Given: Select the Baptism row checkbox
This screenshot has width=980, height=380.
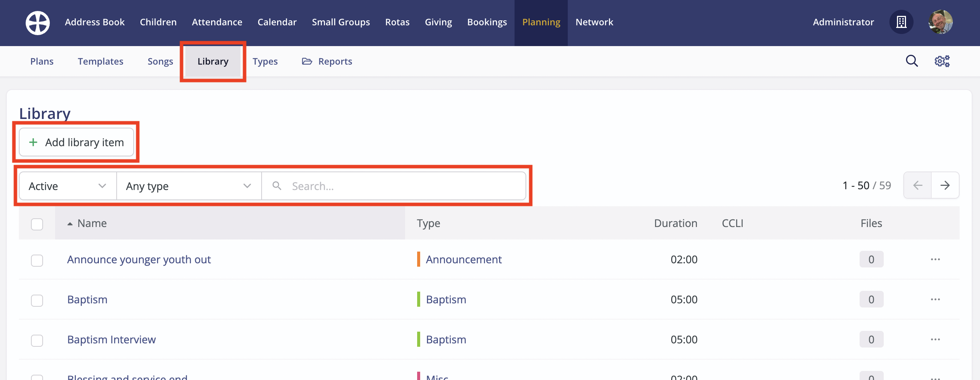Looking at the screenshot, I should tap(37, 300).
